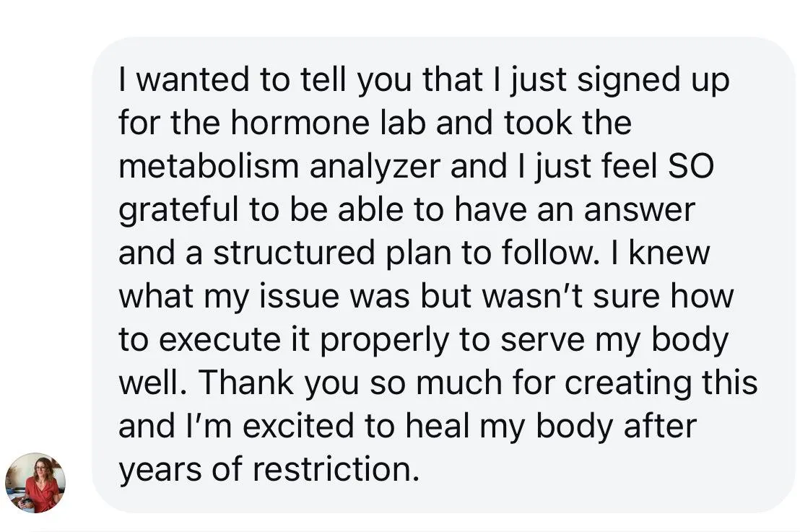Image resolution: width=800 pixels, height=532 pixels.
Task: Click the words "metabolism analyzer" in message
Action: click(279, 166)
